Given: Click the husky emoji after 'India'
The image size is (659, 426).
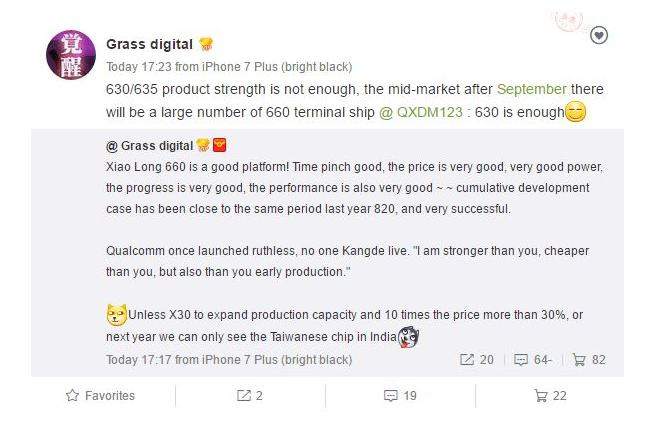Looking at the screenshot, I should pyautogui.click(x=408, y=337).
